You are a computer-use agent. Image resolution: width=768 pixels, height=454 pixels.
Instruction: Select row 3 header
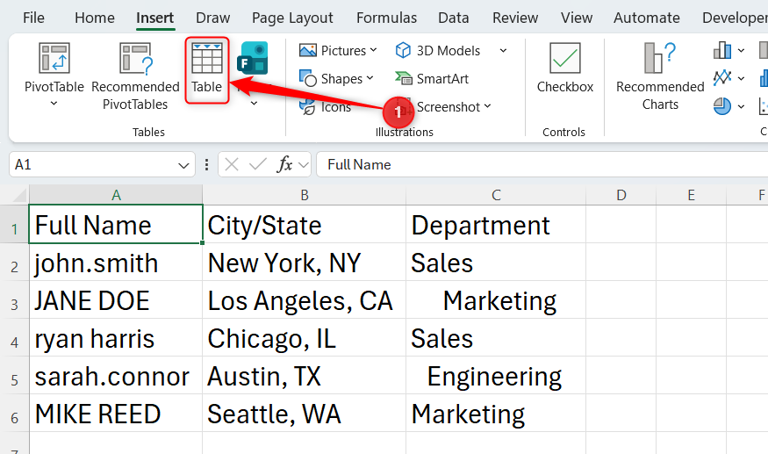tap(14, 300)
